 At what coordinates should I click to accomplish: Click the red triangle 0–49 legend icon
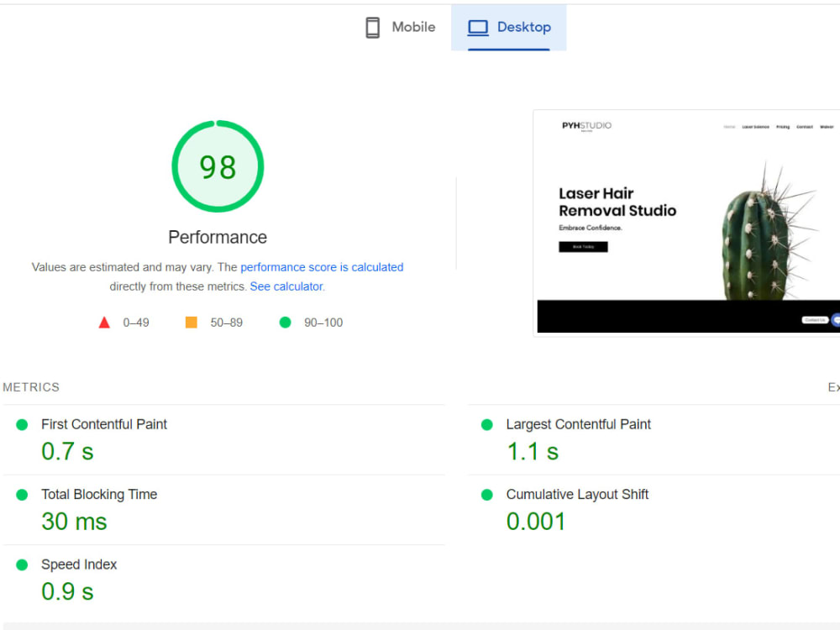104,323
